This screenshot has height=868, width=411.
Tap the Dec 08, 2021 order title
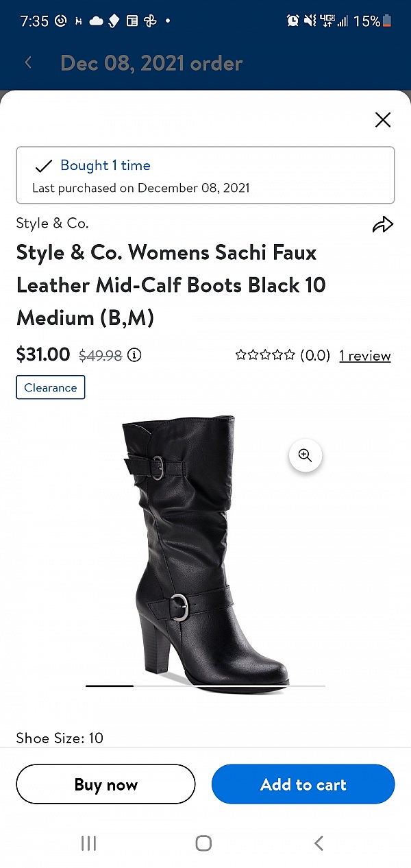point(151,63)
